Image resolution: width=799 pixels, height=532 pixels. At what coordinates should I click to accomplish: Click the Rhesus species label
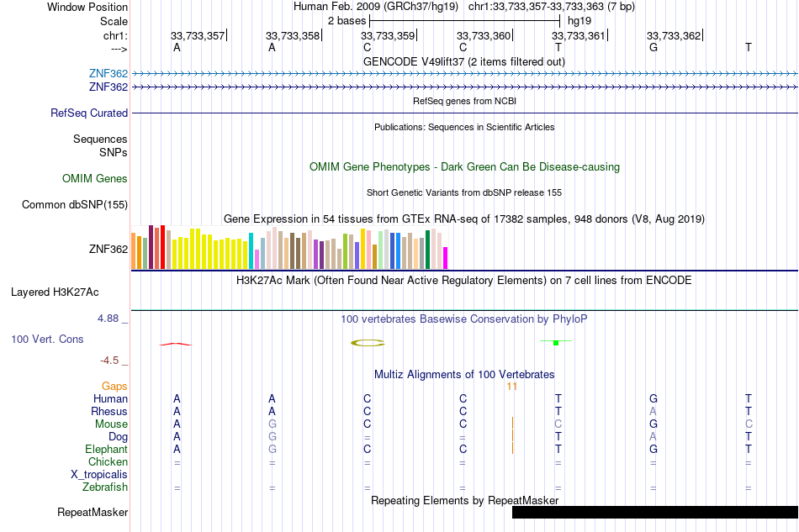click(109, 411)
